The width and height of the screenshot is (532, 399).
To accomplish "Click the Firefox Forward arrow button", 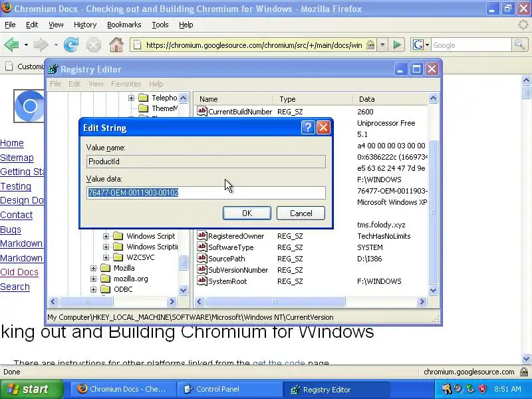I will pos(41,45).
